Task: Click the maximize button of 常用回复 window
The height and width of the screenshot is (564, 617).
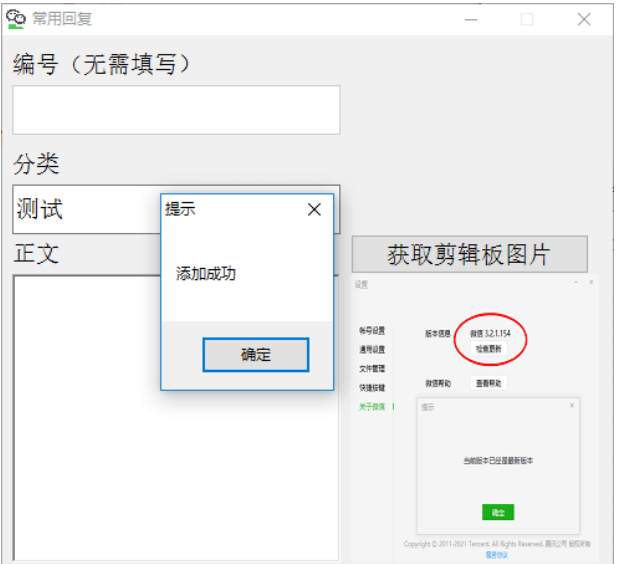Action: point(527,19)
